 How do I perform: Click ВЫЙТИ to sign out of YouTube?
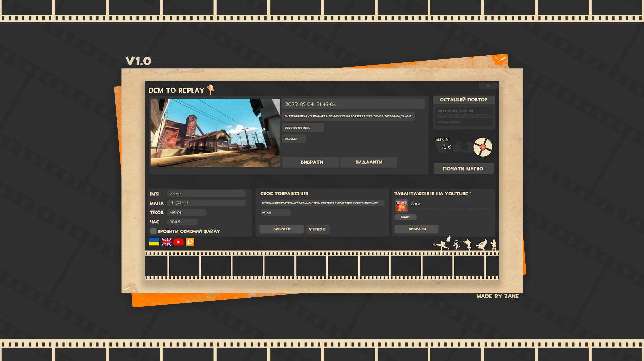click(405, 217)
